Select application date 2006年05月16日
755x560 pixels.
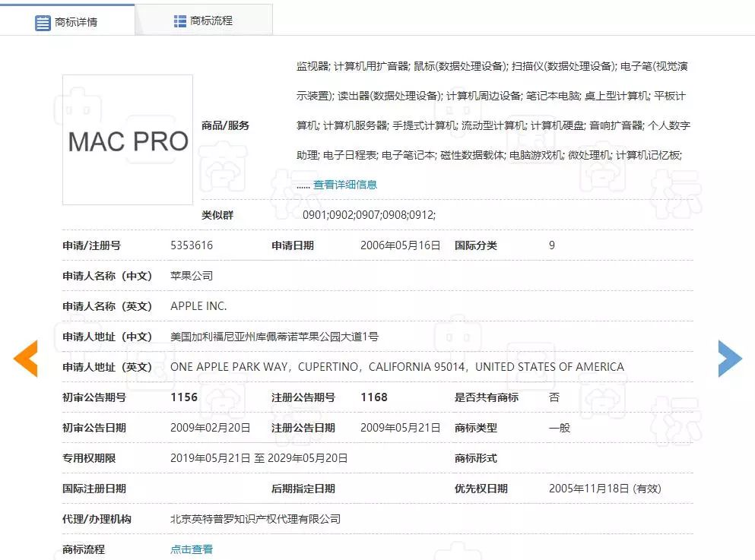(x=400, y=245)
